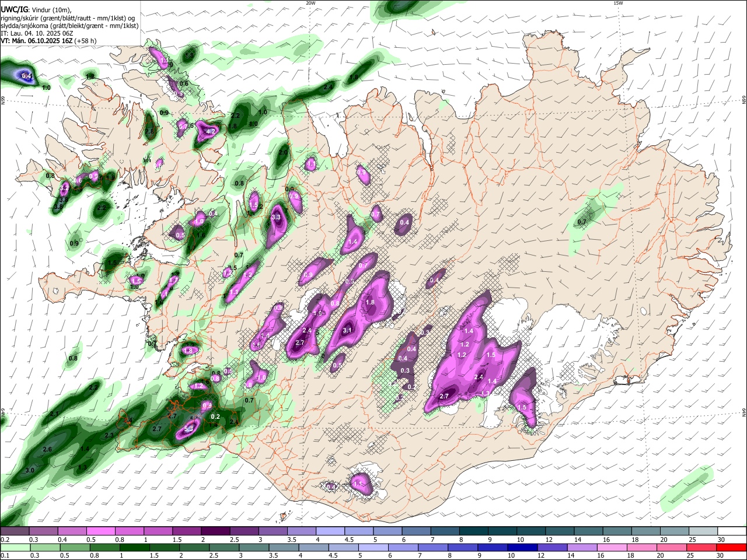This screenshot has width=747, height=560.
Task: Pick the darkest purple 2–2.5 snow legend swatch
Action: 215,531
